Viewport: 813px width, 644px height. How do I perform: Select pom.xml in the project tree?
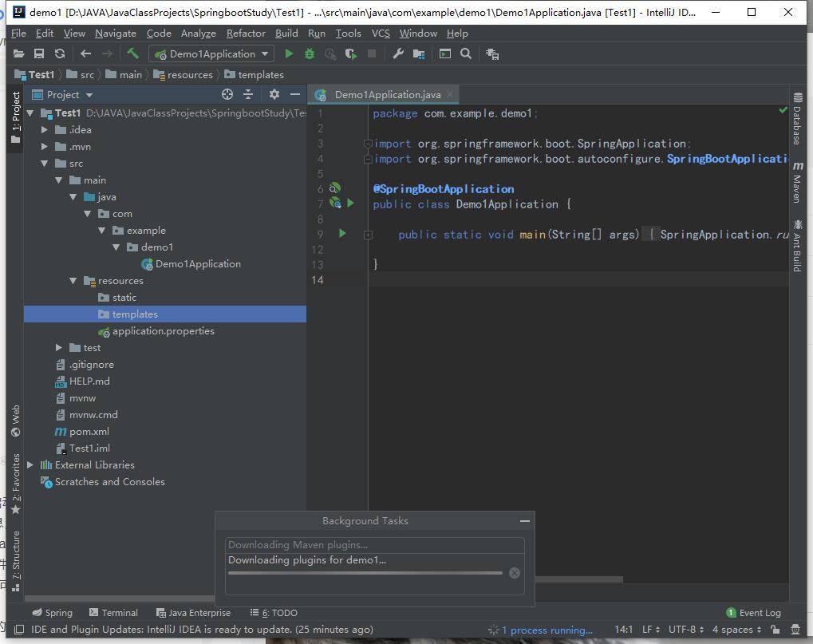coord(89,432)
